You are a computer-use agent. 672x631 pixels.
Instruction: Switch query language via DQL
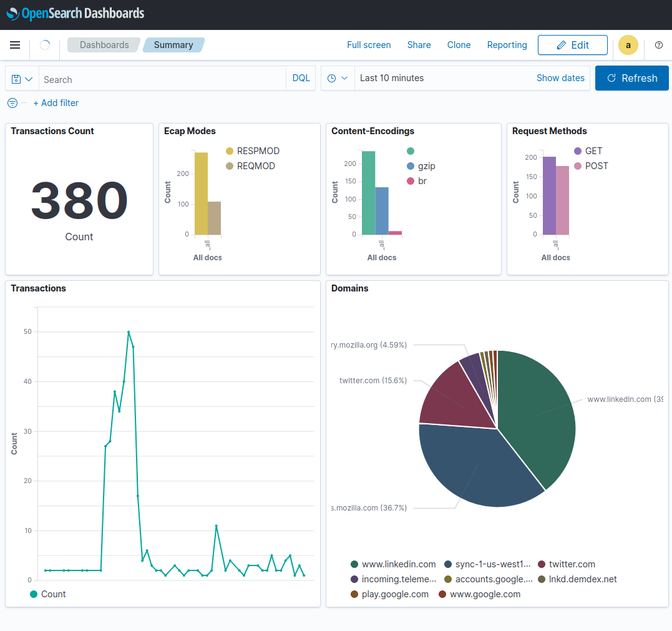(x=301, y=78)
